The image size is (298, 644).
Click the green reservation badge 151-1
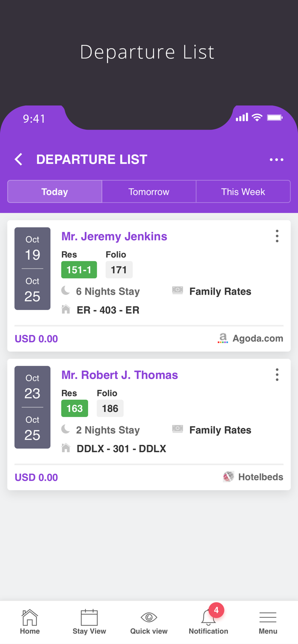point(79,270)
